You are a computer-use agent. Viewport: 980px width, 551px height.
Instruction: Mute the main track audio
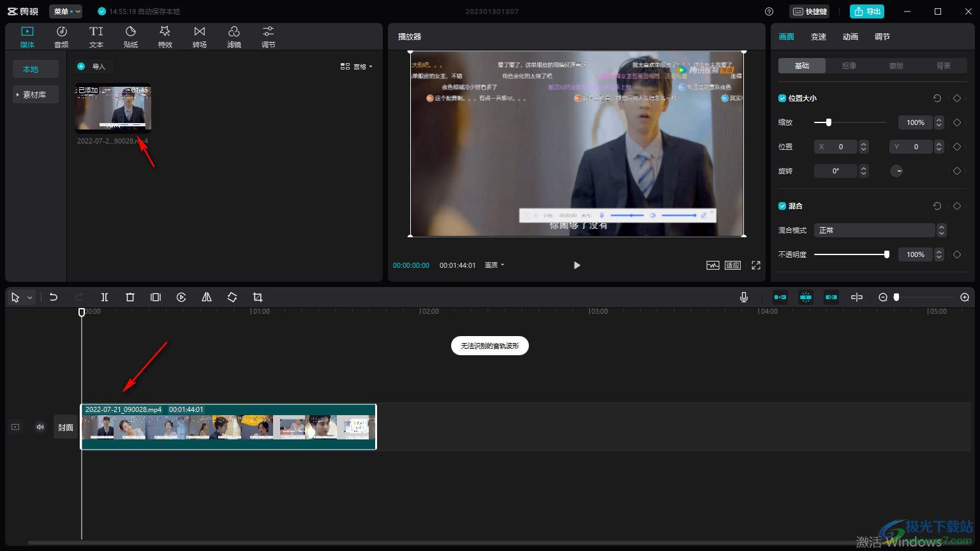pyautogui.click(x=41, y=427)
